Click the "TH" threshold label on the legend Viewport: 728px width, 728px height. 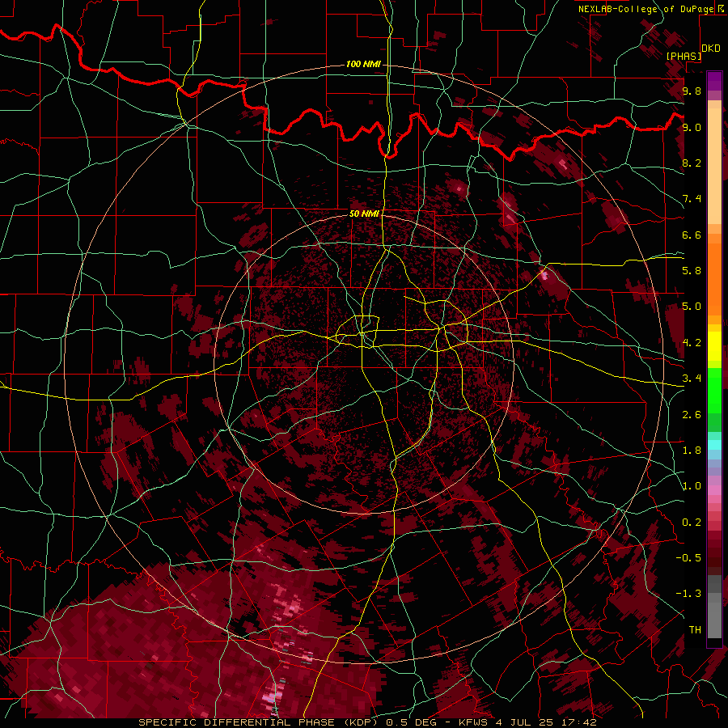pos(695,630)
